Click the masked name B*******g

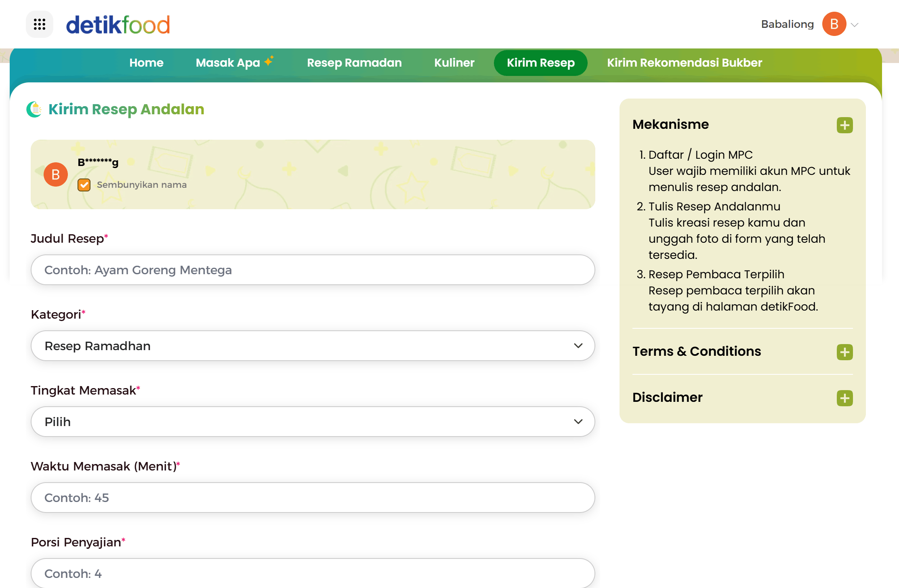coord(98,162)
